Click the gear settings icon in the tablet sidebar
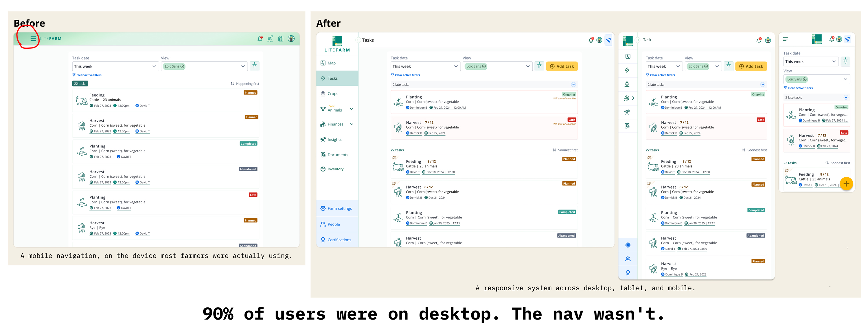Viewport: 868px width, 330px height. [628, 245]
